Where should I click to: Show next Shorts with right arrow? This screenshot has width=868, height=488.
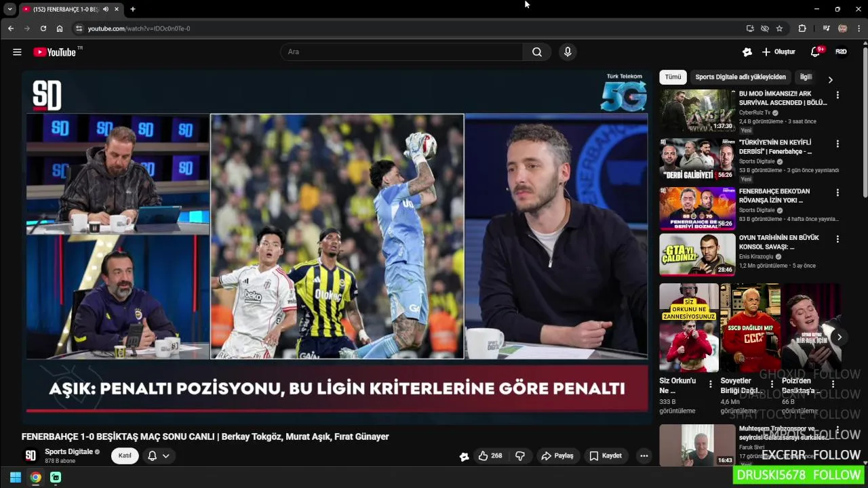click(839, 337)
